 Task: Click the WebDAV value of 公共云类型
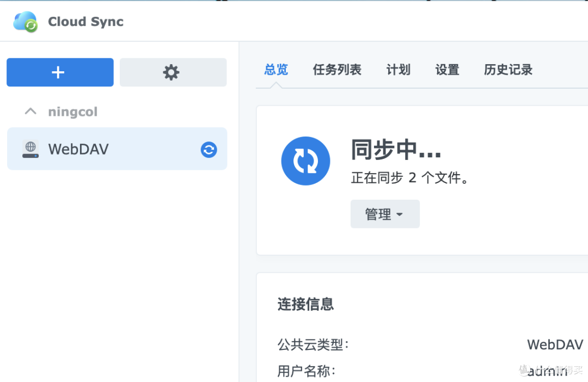[x=554, y=344]
